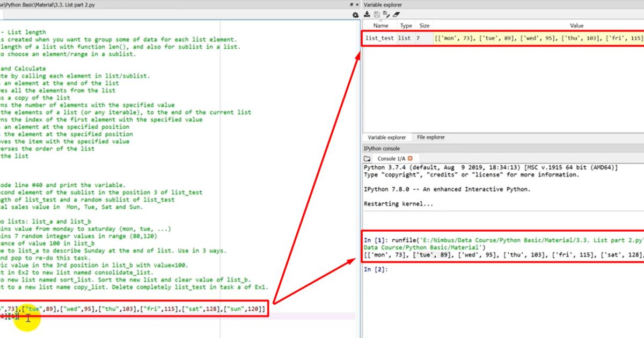The width and height of the screenshot is (644, 338).
Task: Select the save data icon in Variable explorer
Action: (376, 14)
